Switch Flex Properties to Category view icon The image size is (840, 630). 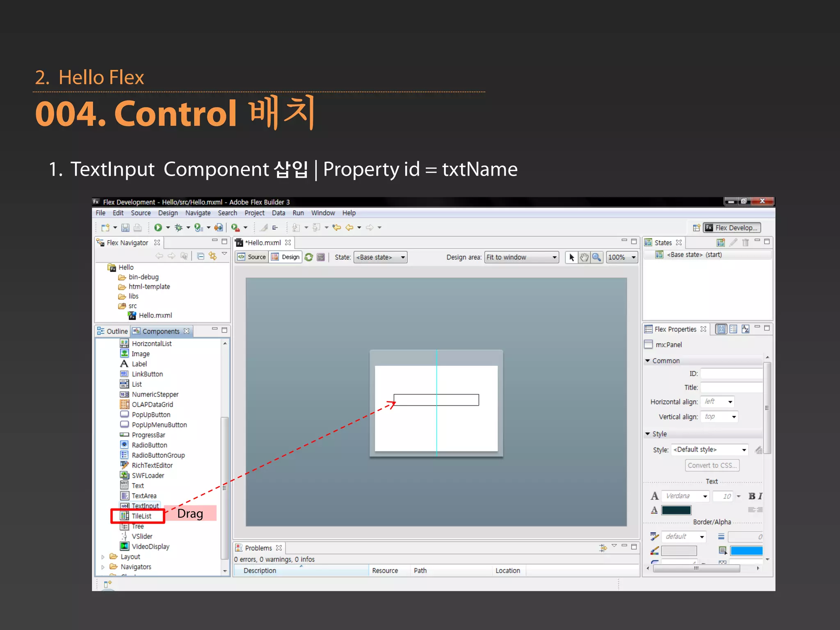(x=733, y=329)
